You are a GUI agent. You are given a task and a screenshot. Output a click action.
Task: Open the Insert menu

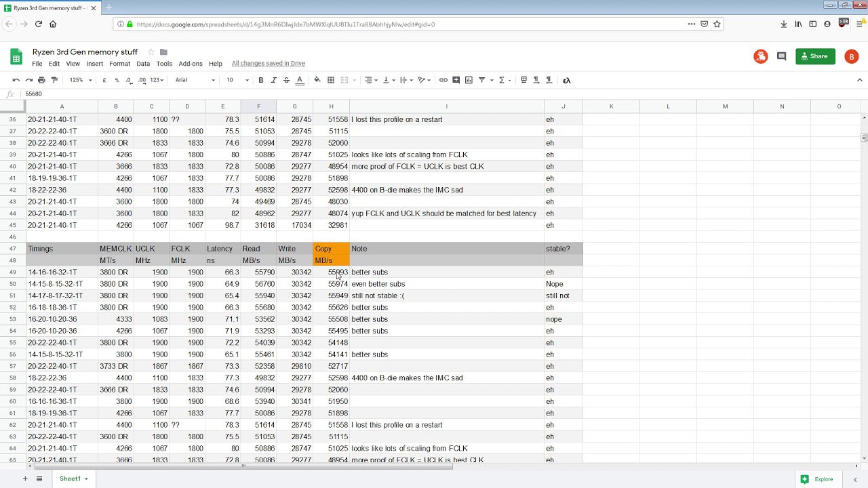click(x=95, y=64)
